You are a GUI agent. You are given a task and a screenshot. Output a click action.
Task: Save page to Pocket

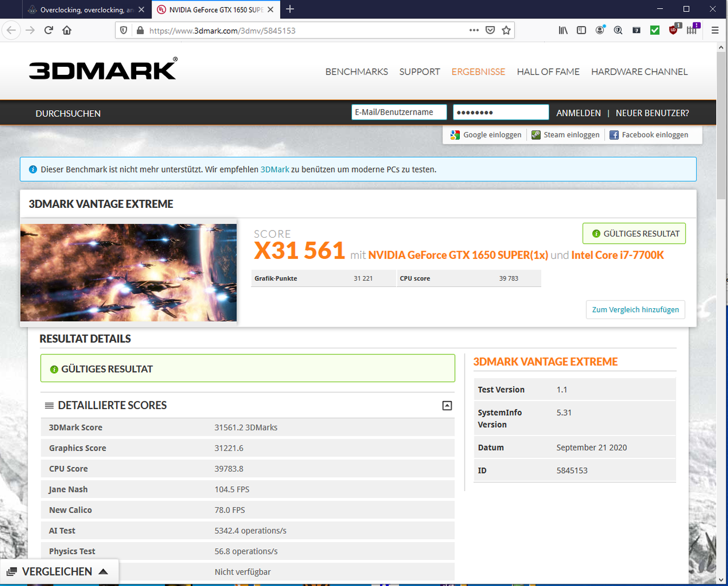tap(490, 30)
